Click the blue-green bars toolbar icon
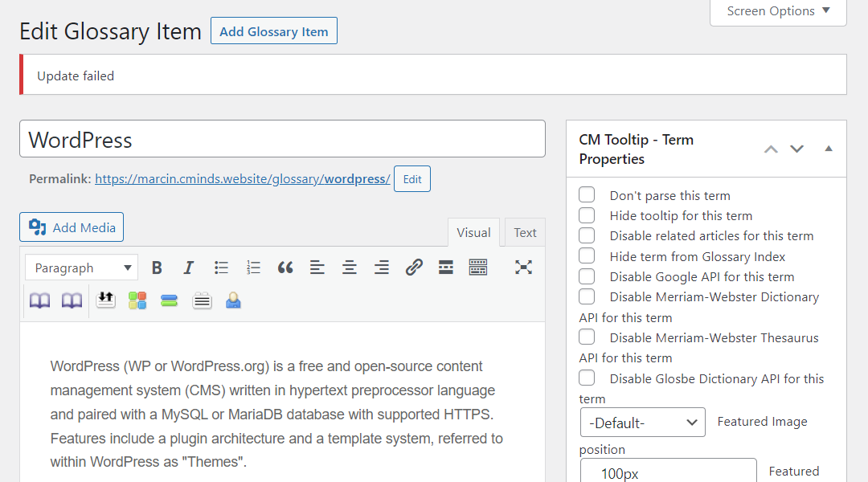 click(170, 300)
